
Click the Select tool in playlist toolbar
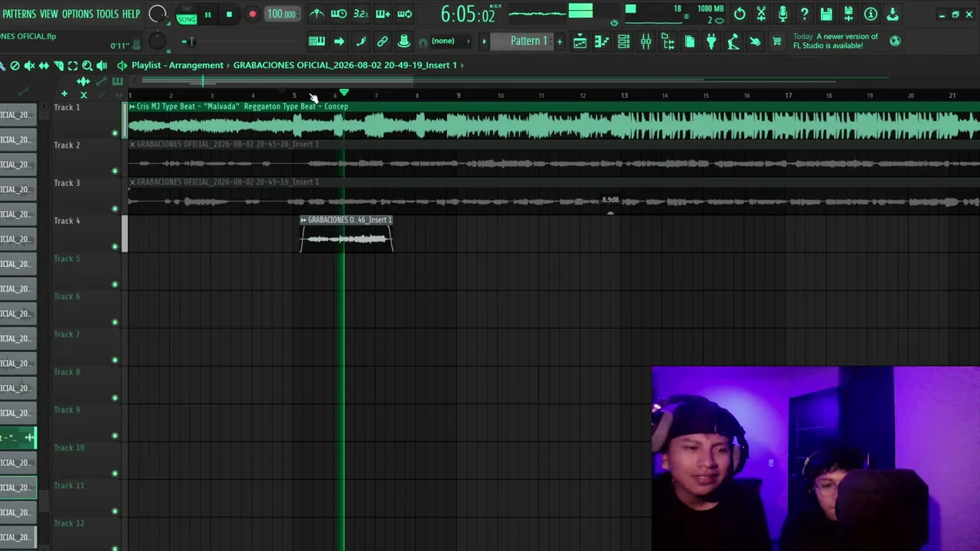point(73,66)
